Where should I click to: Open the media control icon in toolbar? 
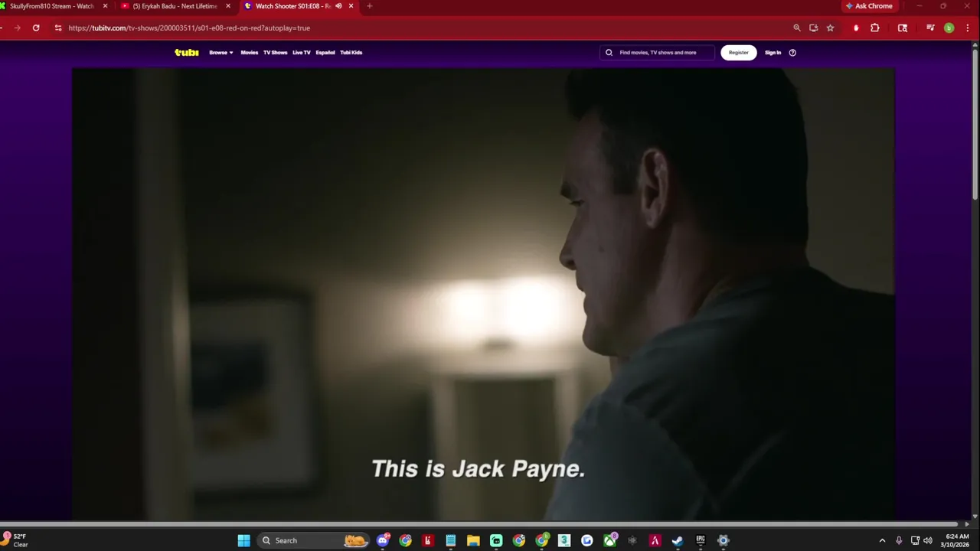tap(930, 28)
